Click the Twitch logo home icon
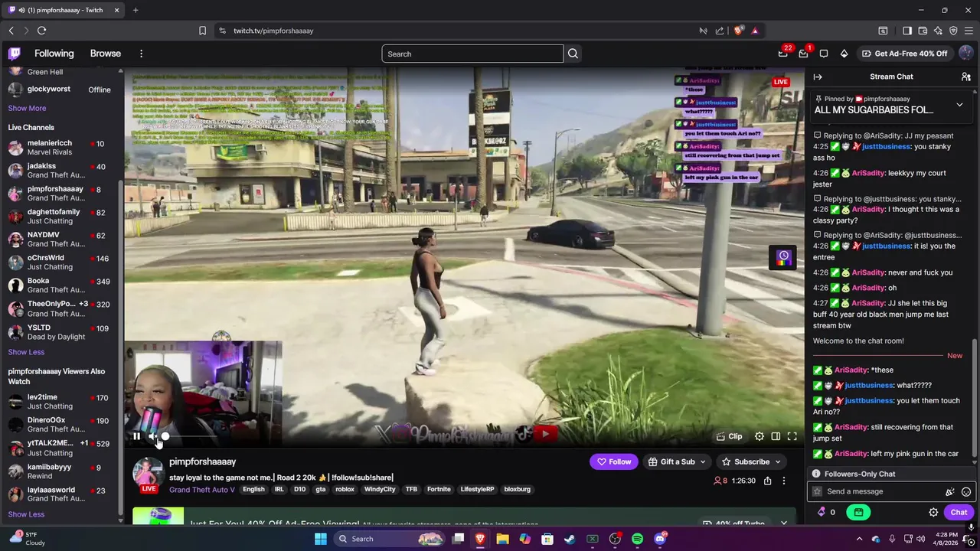980x551 pixels. pyautogui.click(x=15, y=54)
